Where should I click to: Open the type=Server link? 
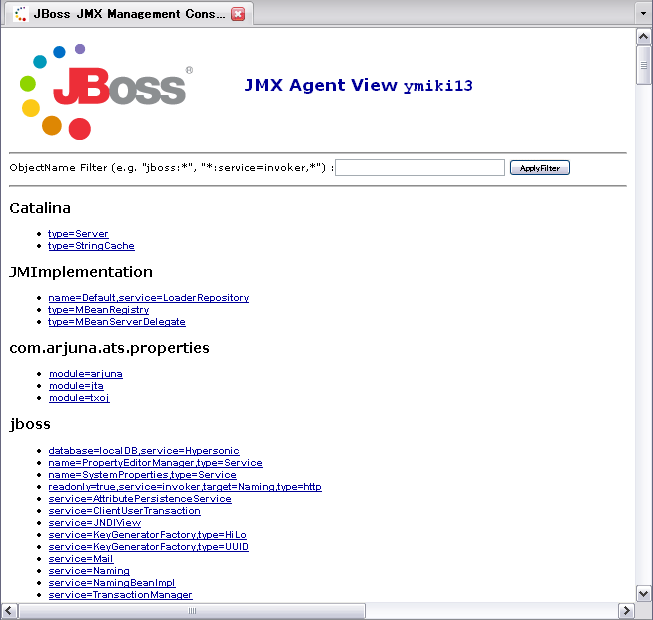tap(78, 234)
